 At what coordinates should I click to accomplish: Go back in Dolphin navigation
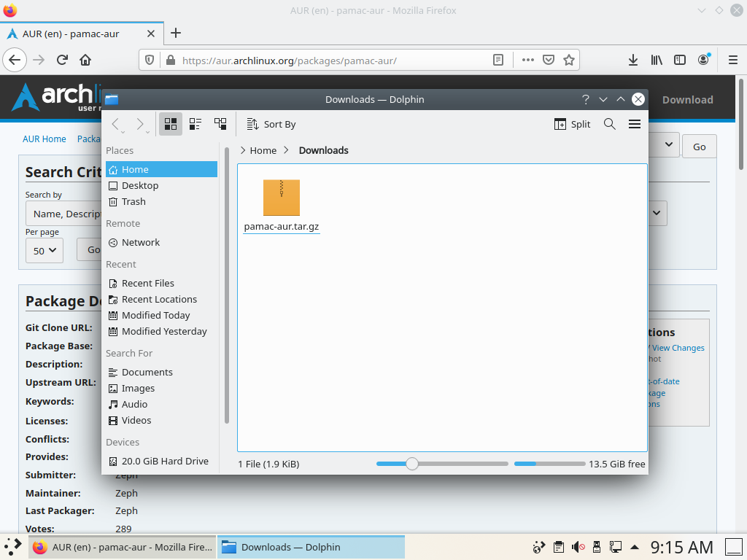tap(115, 124)
